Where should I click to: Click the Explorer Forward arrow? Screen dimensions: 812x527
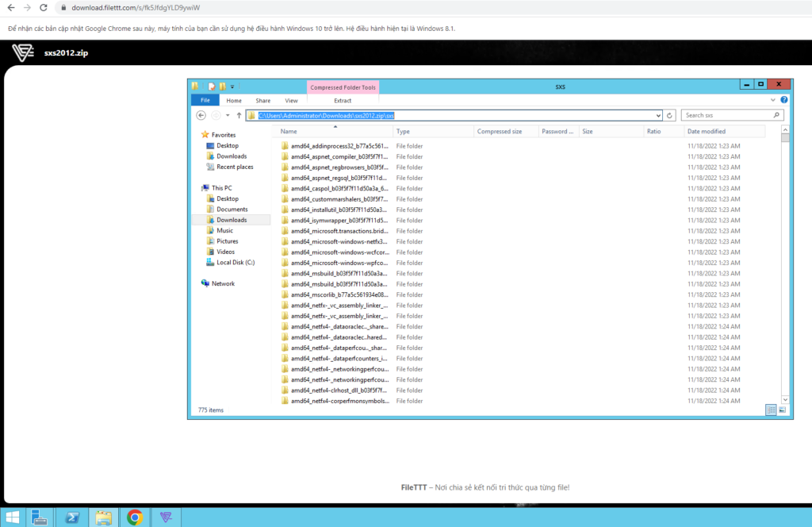pos(216,116)
